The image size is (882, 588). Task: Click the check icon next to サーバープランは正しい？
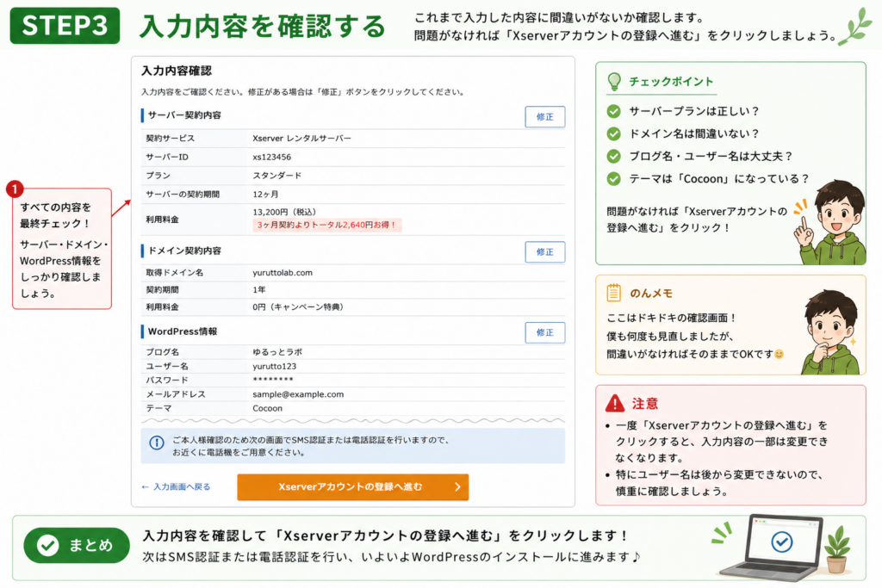613,111
